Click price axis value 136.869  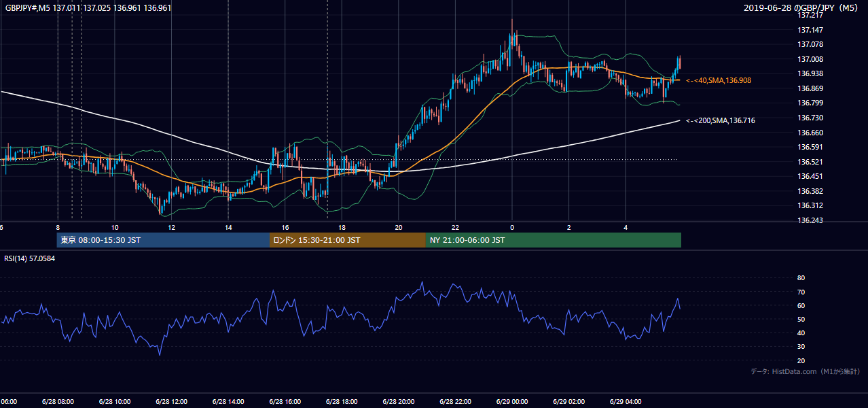[x=810, y=88]
